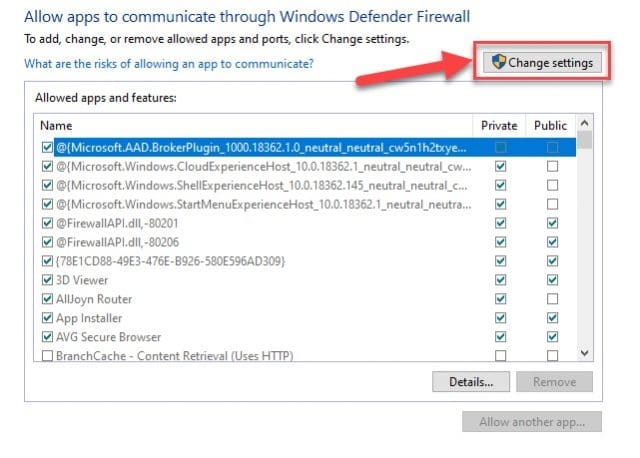The height and width of the screenshot is (458, 640).
Task: Click the Private column header
Action: [x=499, y=126]
